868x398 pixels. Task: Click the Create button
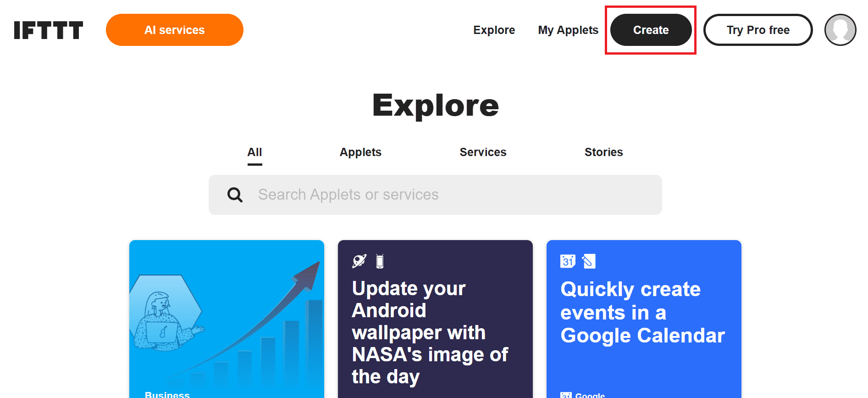[x=651, y=30]
